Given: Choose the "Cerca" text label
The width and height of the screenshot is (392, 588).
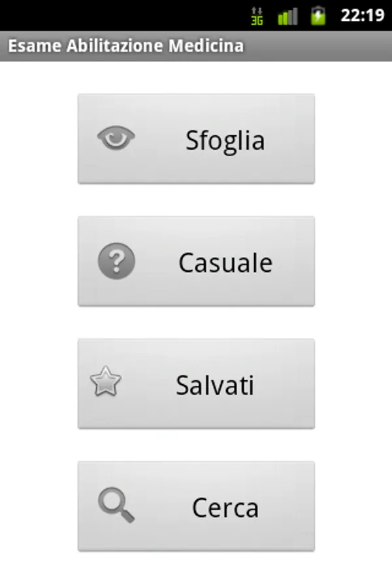Looking at the screenshot, I should [x=225, y=508].
